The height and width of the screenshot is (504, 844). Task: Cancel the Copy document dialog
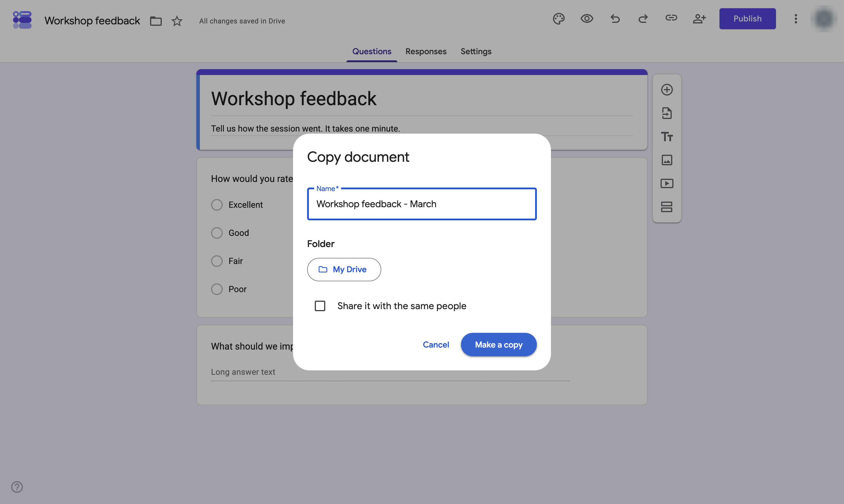point(436,345)
